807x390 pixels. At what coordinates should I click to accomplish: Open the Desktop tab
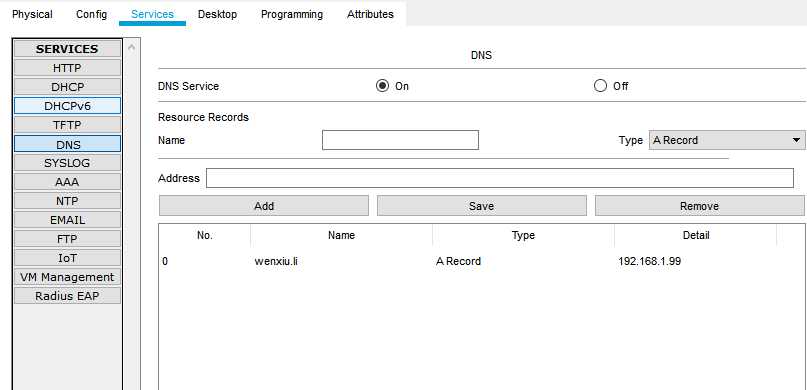click(x=217, y=14)
